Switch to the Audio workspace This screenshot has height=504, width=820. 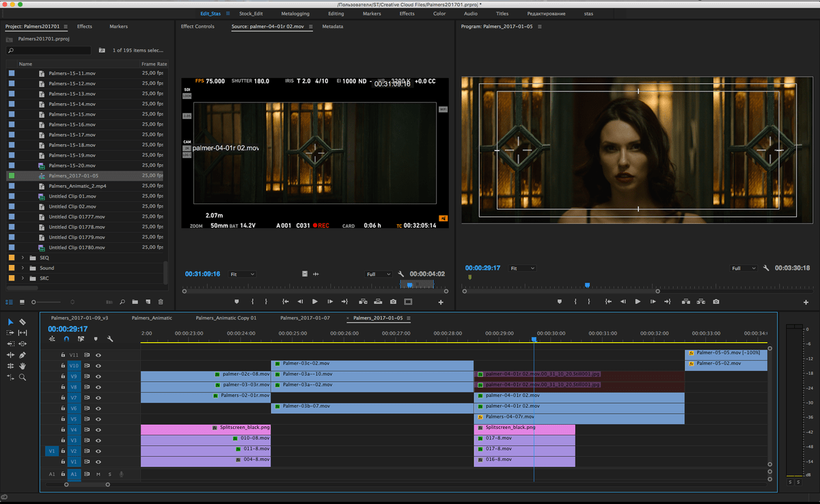click(x=471, y=13)
